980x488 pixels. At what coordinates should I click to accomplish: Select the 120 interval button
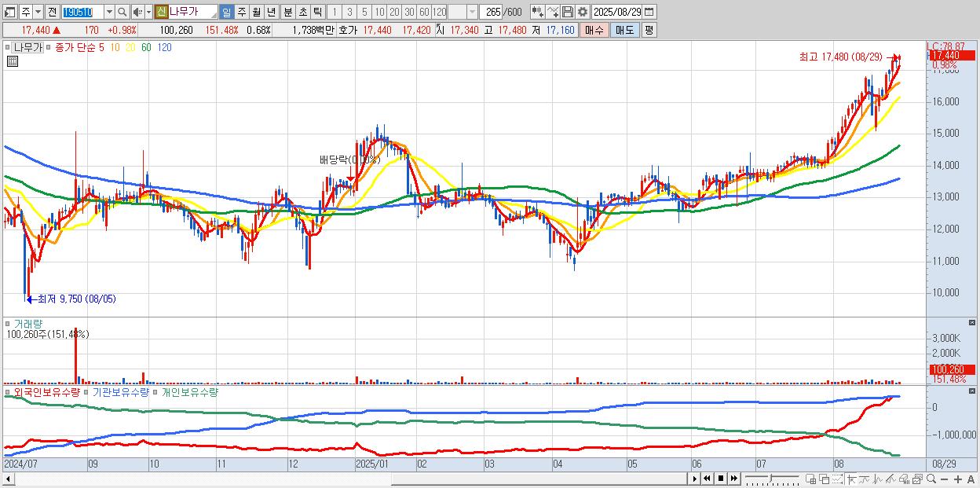point(440,12)
